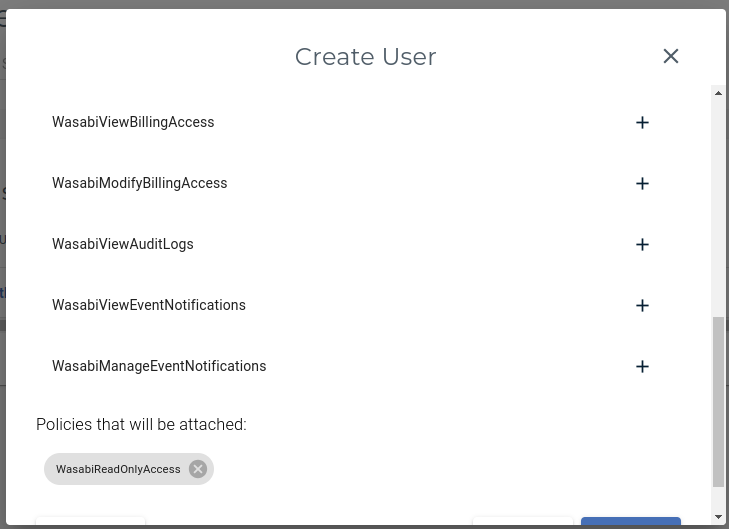Add the WasabiManageEventNotifications policy with its plus icon
The width and height of the screenshot is (729, 529).
point(642,366)
